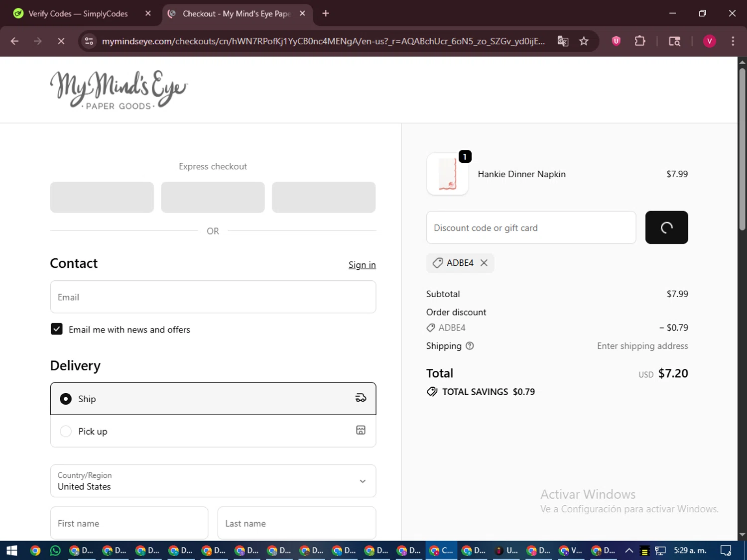This screenshot has width=747, height=560.
Task: Click the Hankie Dinner Napkin product name
Action: (x=521, y=174)
